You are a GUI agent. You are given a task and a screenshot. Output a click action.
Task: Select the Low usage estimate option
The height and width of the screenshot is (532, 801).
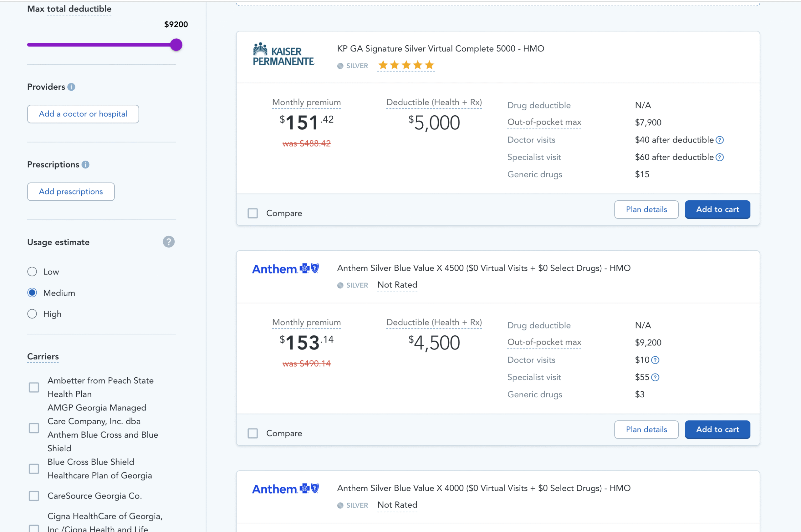32,272
